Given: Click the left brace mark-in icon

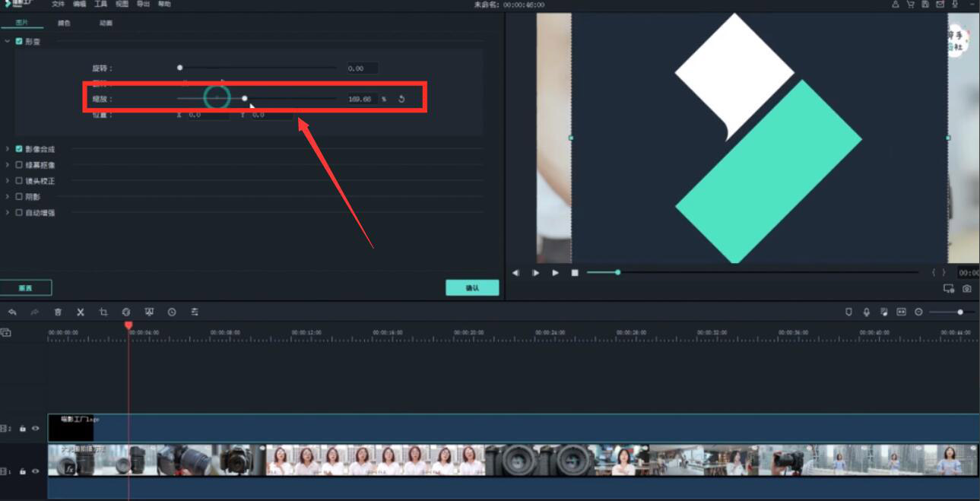Looking at the screenshot, I should click(x=934, y=272).
